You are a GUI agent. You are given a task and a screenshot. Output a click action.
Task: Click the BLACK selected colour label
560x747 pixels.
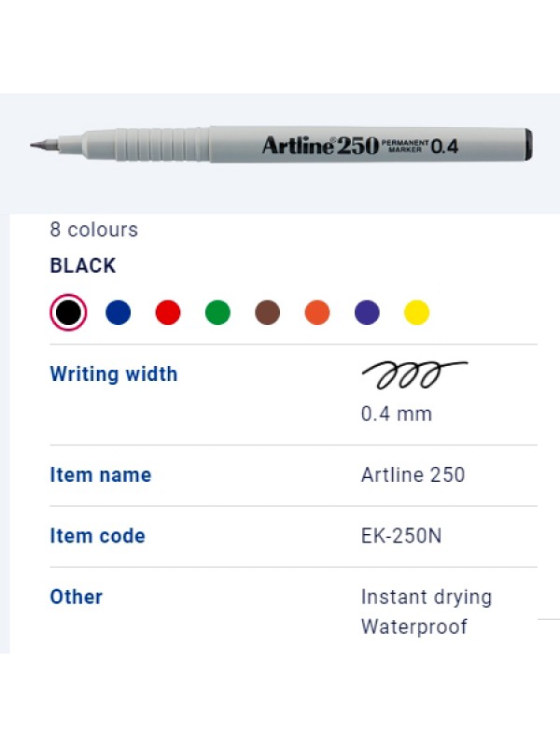[83, 266]
